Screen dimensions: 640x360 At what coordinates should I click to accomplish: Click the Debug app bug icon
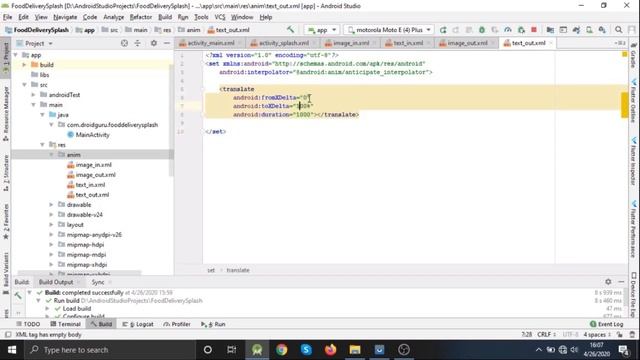point(482,30)
